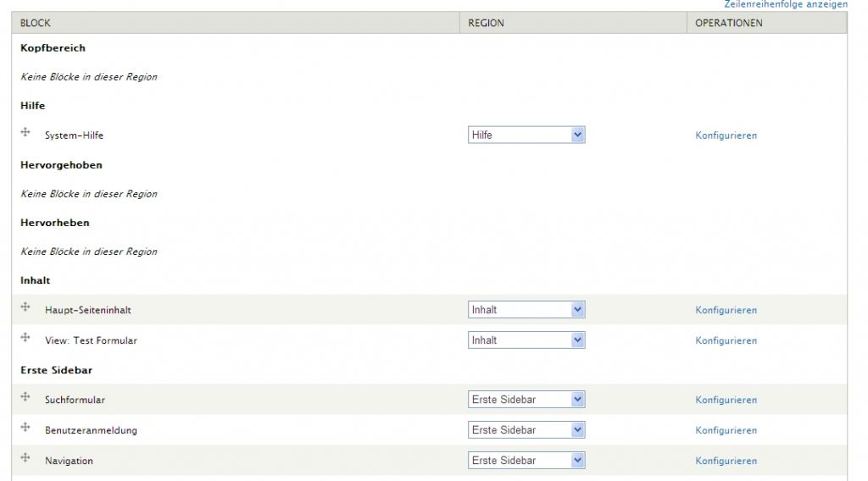Expand region selector for View: Test Formular
The image size is (868, 481).
coord(526,340)
